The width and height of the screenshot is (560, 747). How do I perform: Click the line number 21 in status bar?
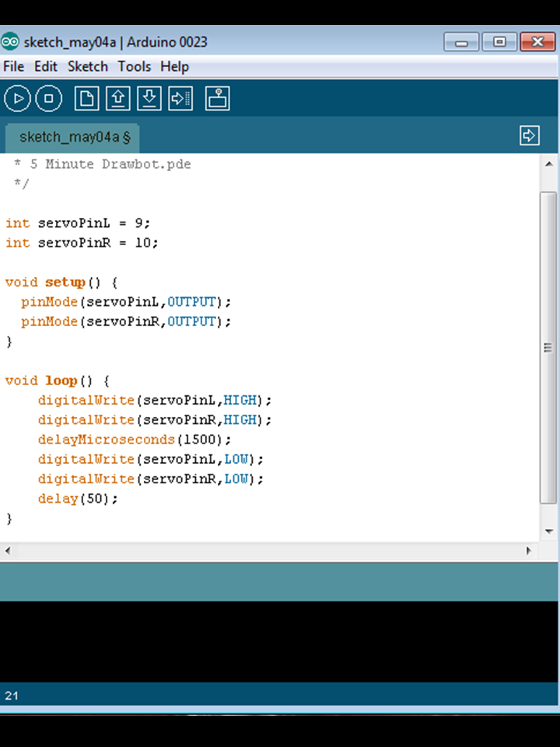click(12, 696)
